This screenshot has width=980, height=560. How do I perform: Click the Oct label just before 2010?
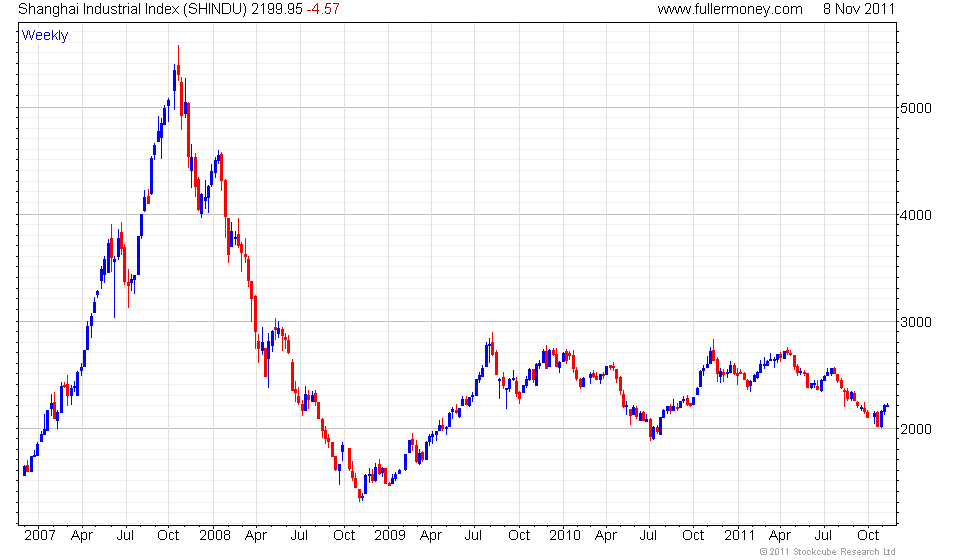click(x=519, y=536)
